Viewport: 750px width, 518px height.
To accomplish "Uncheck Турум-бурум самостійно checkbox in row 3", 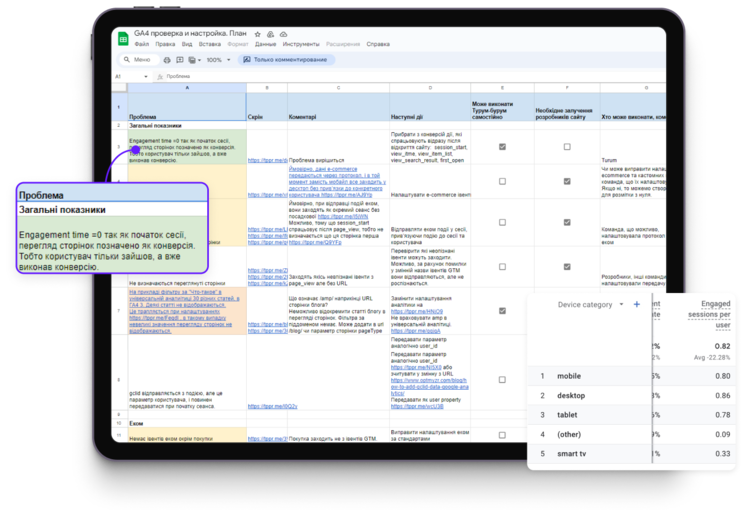I will tap(502, 147).
